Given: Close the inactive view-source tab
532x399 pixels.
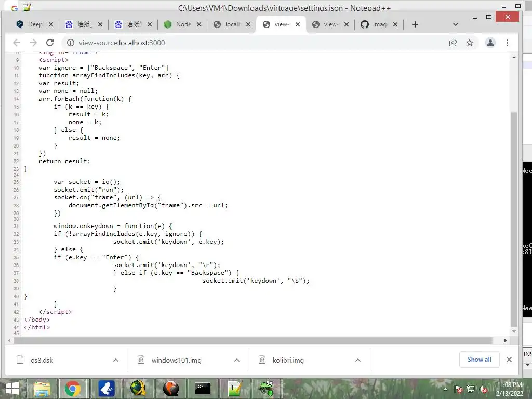Looking at the screenshot, I should [347, 24].
